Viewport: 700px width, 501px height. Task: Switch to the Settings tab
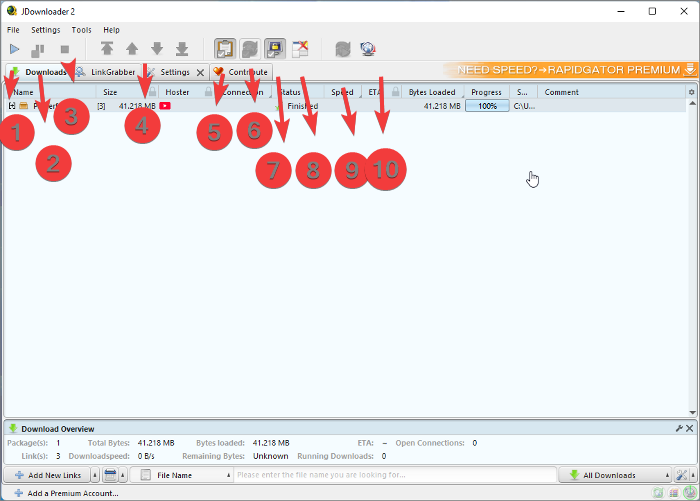click(175, 72)
